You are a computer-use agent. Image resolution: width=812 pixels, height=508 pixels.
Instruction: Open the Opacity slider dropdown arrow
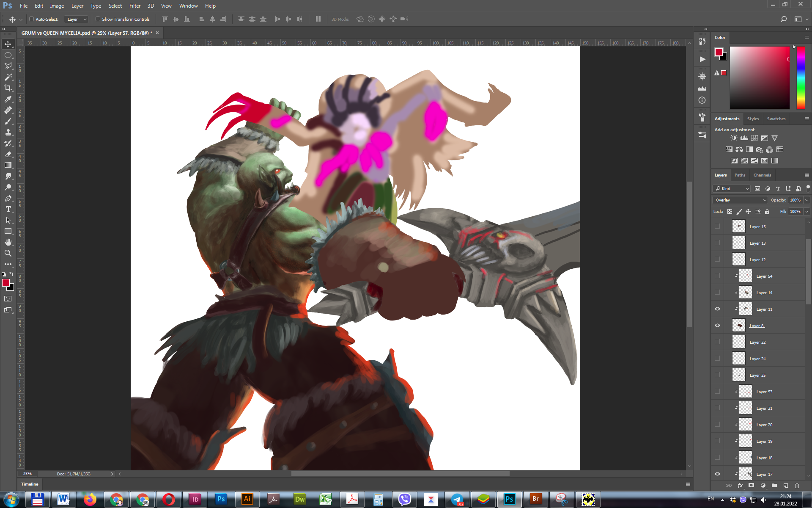tap(807, 200)
